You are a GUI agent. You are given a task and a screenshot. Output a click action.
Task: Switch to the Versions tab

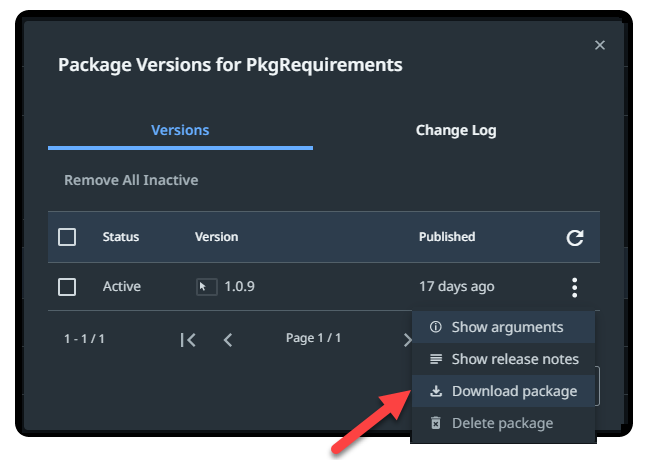[180, 130]
